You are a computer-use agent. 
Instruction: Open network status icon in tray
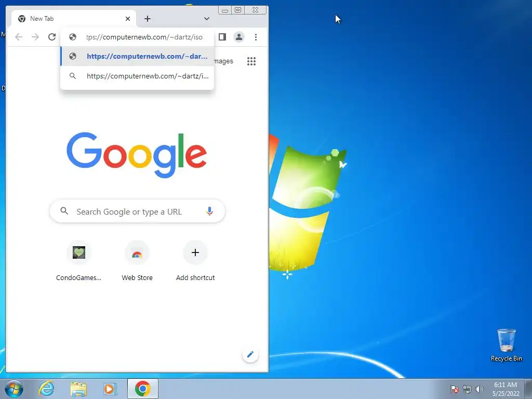(x=467, y=389)
